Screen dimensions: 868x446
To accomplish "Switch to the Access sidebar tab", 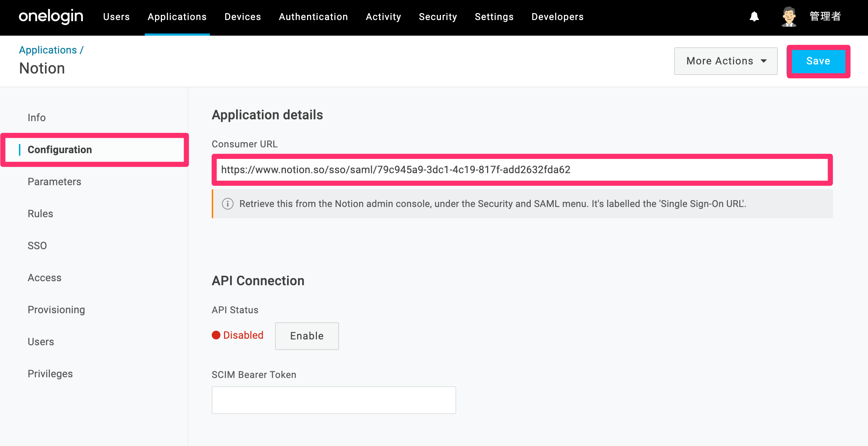I will (44, 278).
